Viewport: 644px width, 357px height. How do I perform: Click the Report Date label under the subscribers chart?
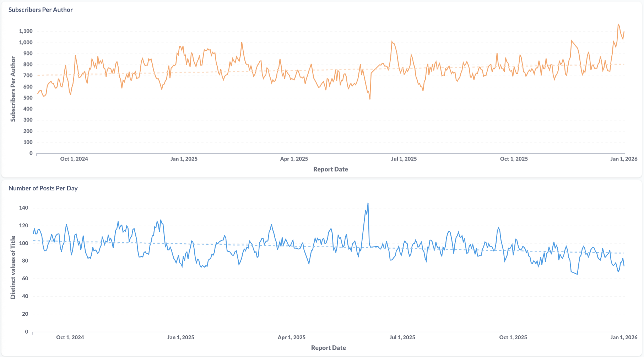pos(330,169)
